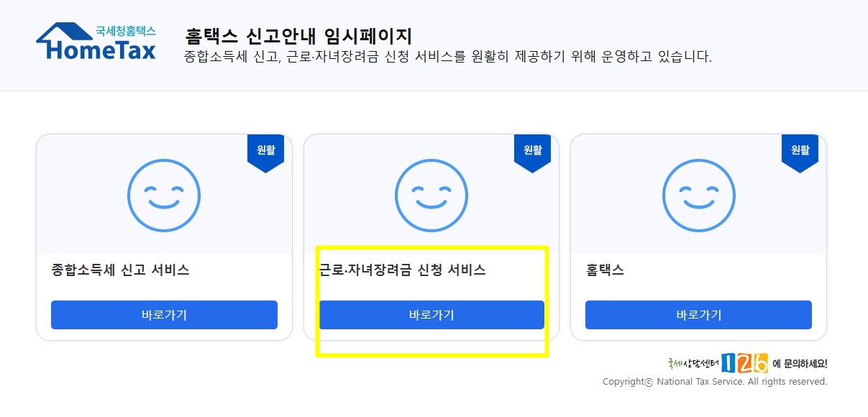
Task: Click the National Tax Service copyright notice
Action: pyautogui.click(x=715, y=382)
